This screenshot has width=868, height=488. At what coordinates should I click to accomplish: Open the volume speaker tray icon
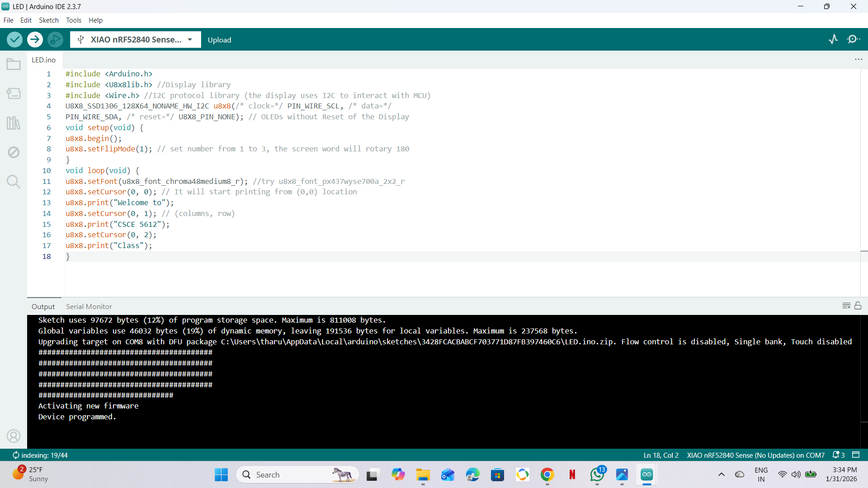point(796,474)
